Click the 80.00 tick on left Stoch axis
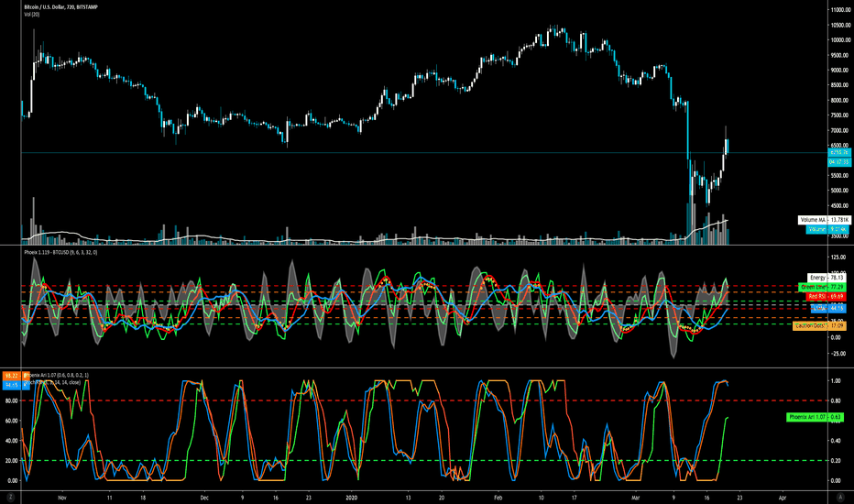Image resolution: width=854 pixels, height=504 pixels. (11, 401)
